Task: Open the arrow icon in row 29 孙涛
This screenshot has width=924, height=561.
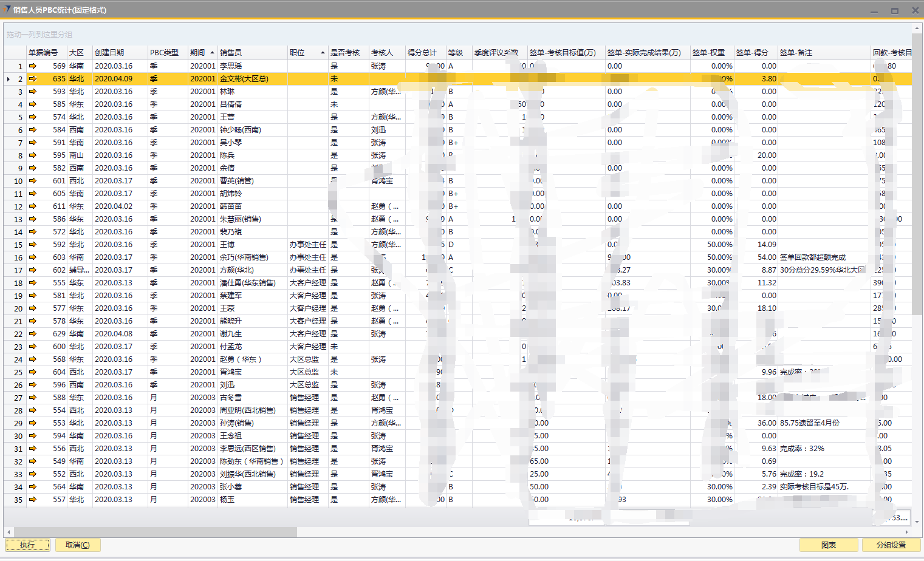Action: 33,423
